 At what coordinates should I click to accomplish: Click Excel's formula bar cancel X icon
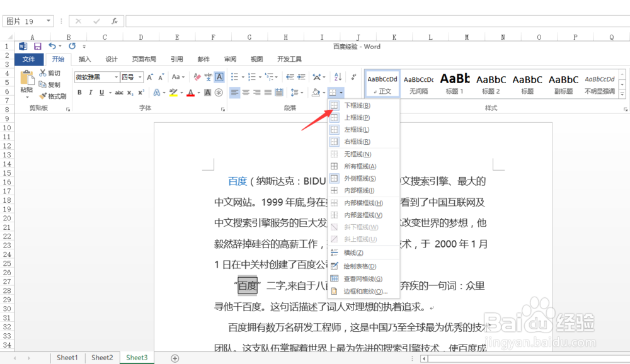point(78,21)
